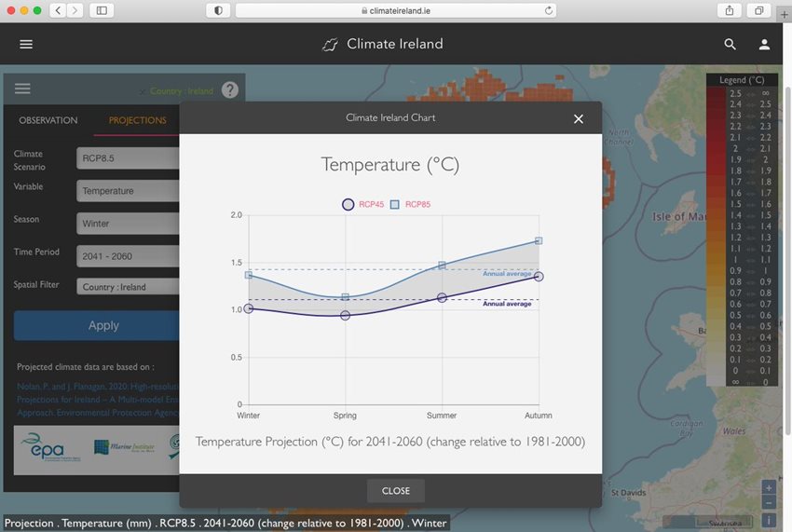
Task: Toggle the RCP85 series in chart legend
Action: click(x=395, y=204)
